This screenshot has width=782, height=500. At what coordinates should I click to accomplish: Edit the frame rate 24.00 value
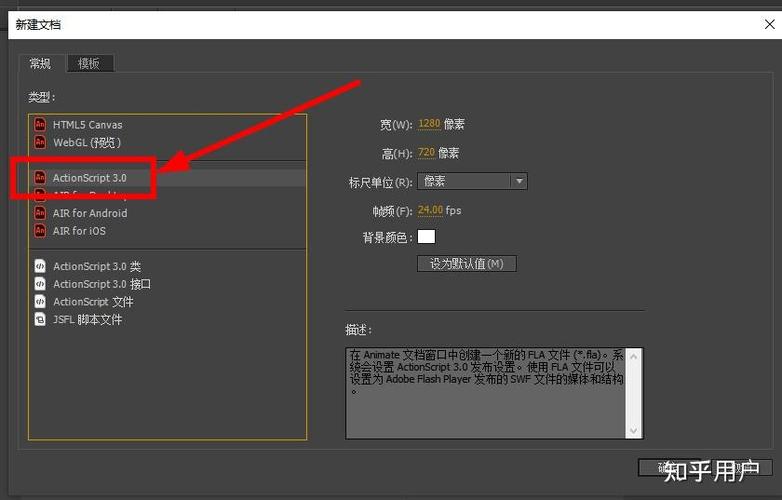point(430,210)
